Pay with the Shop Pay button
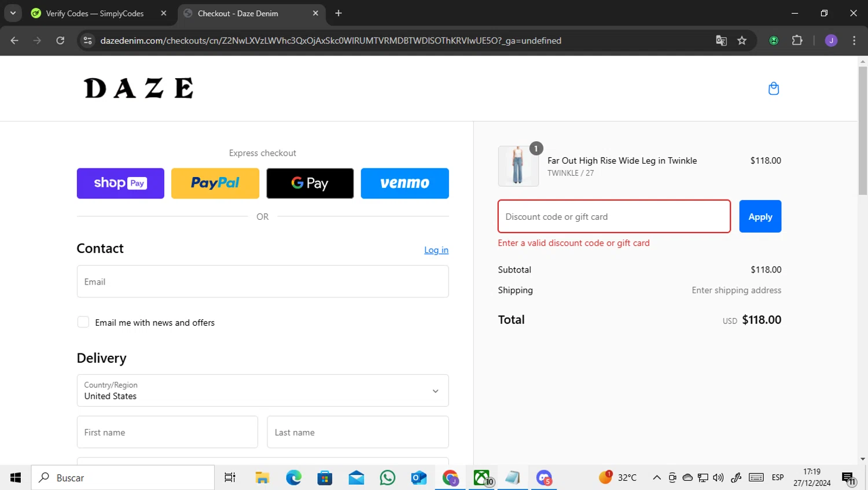The image size is (868, 490). coord(120,183)
